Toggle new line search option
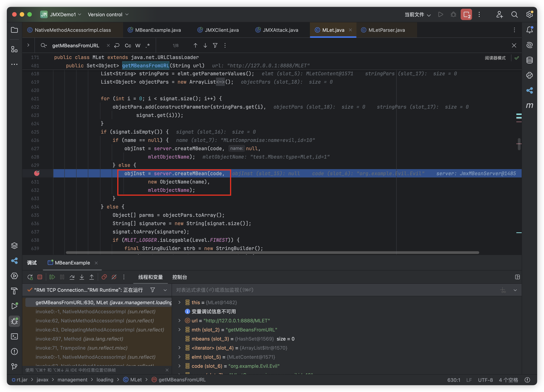The image size is (544, 392). tap(117, 46)
